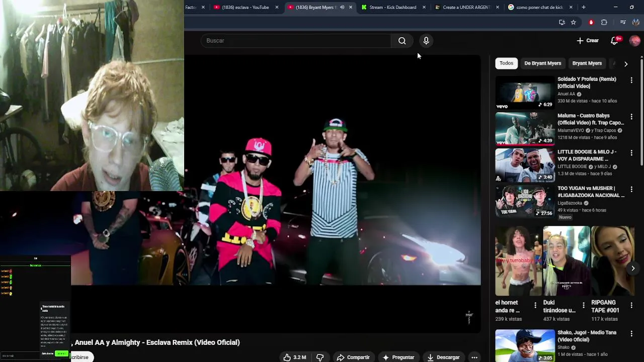This screenshot has width=644, height=362.
Task: Mute the Bryant Myers tab audio icon
Action: pyautogui.click(x=342, y=7)
